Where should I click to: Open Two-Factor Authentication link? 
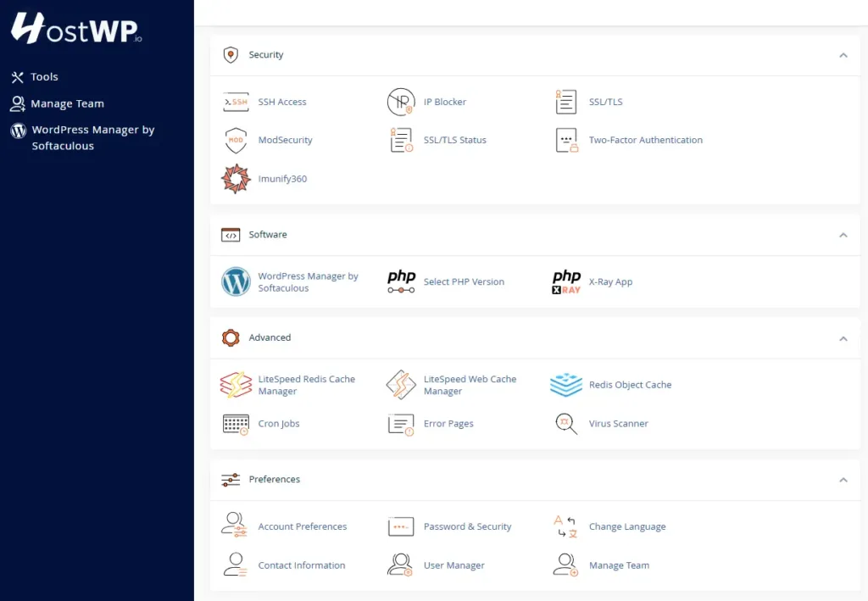click(x=645, y=140)
